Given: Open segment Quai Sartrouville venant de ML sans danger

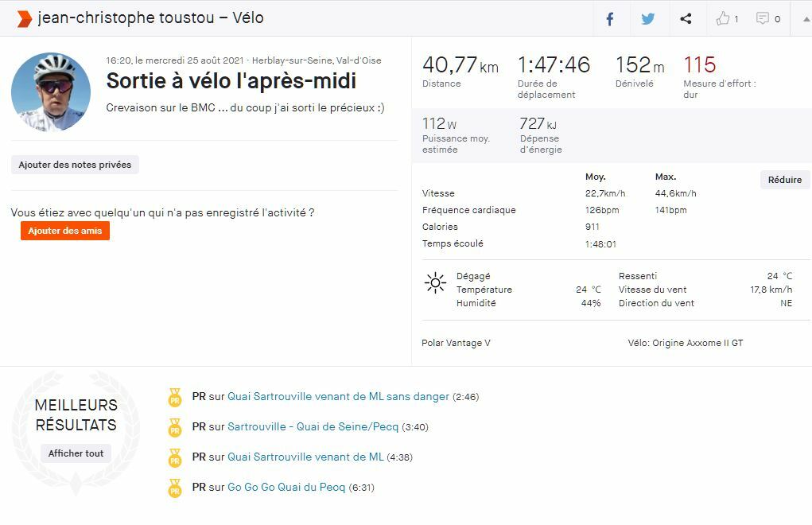Looking at the screenshot, I should point(338,396).
